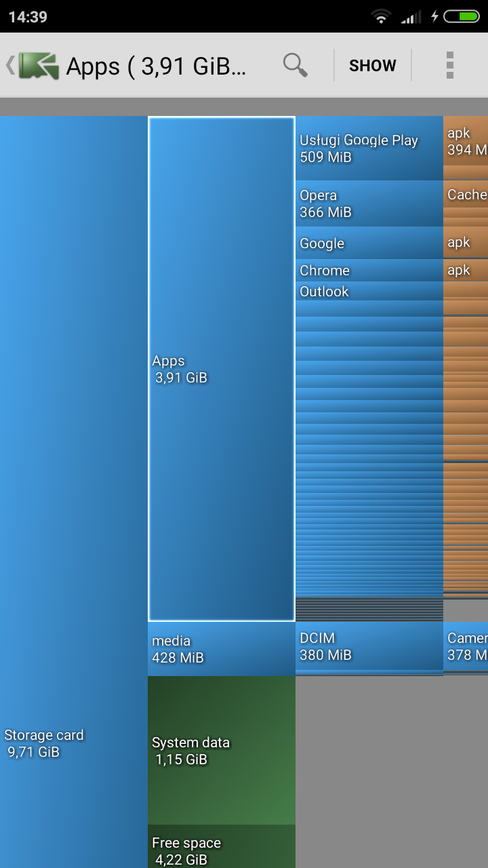Expand the media 428 MiB block
Screen dimensions: 488x868
221,649
